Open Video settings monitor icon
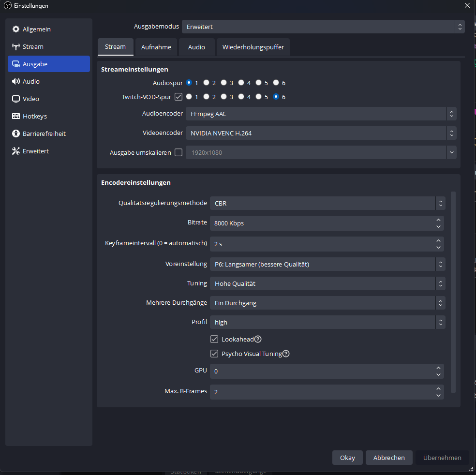The height and width of the screenshot is (475, 476). click(x=16, y=99)
